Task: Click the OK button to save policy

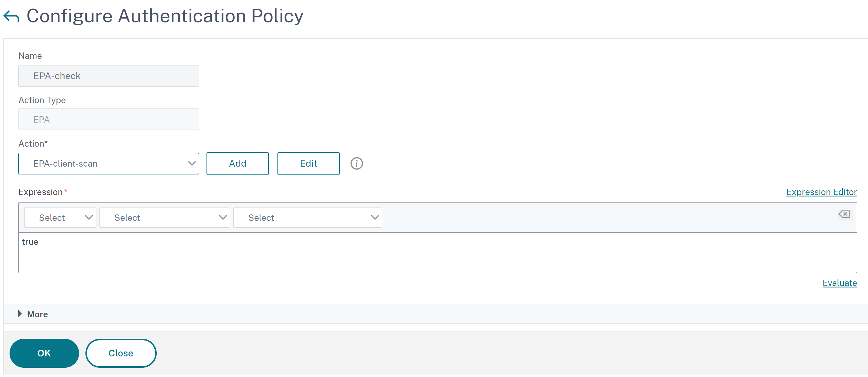Action: (44, 353)
